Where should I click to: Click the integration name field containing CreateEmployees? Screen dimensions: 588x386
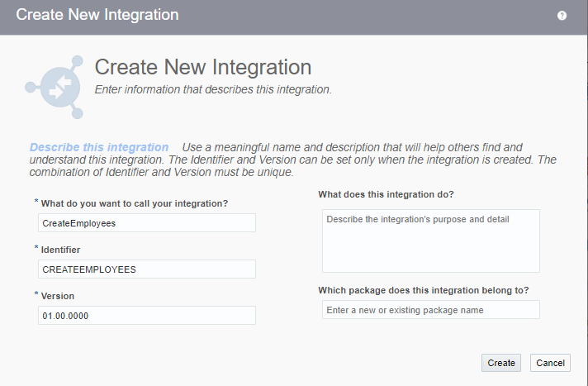click(147, 223)
